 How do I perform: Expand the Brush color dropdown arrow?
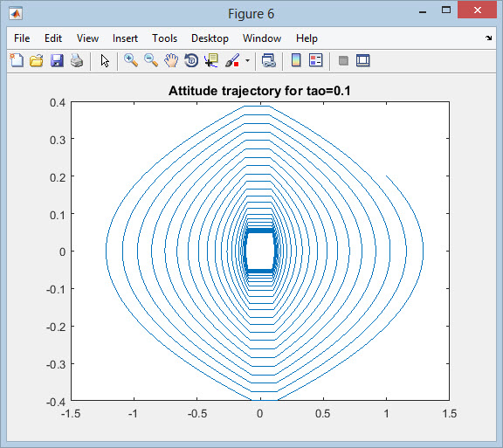(247, 60)
